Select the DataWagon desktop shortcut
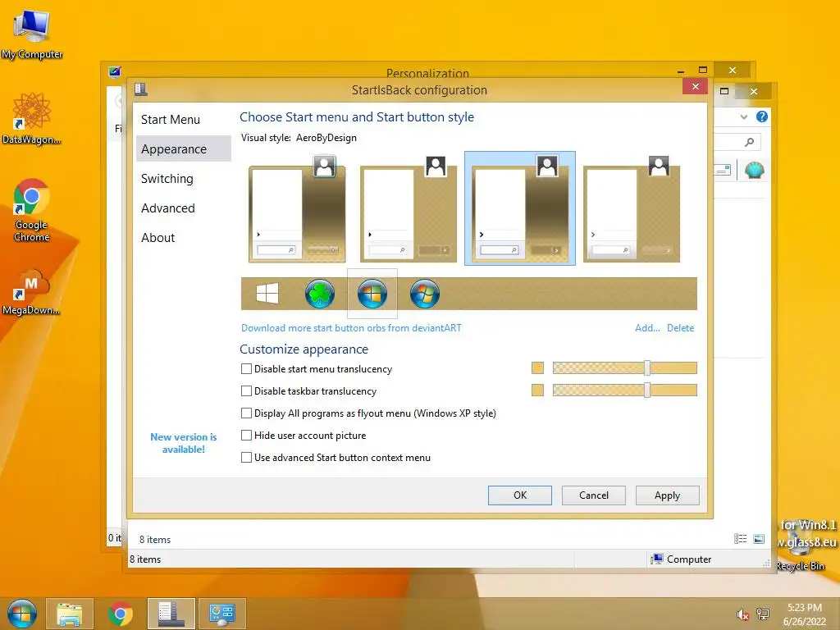Viewport: 840px width, 630px height. tap(32, 118)
